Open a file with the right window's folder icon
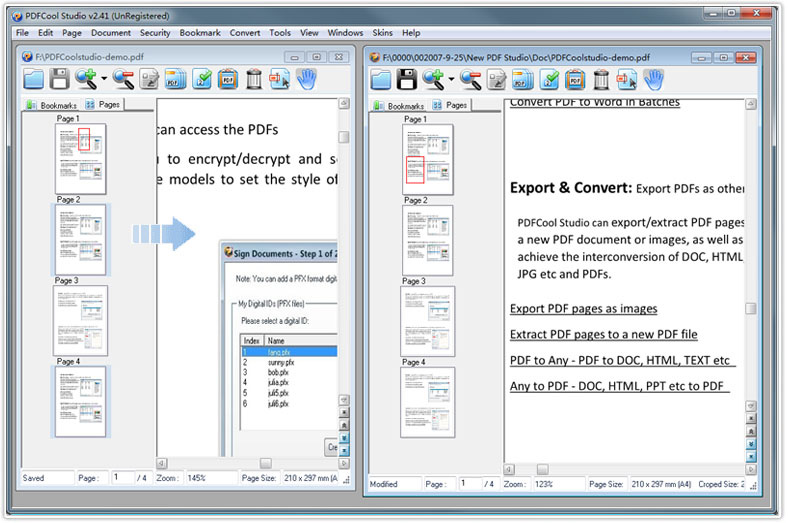This screenshot has width=788, height=523. click(381, 80)
